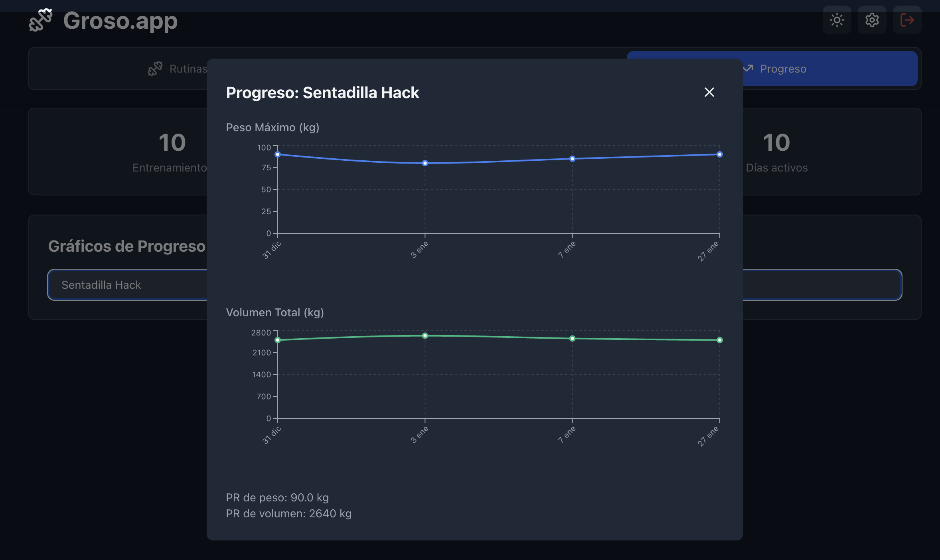
Task: Click the Groso.app dumbbell logo
Action: click(41, 20)
